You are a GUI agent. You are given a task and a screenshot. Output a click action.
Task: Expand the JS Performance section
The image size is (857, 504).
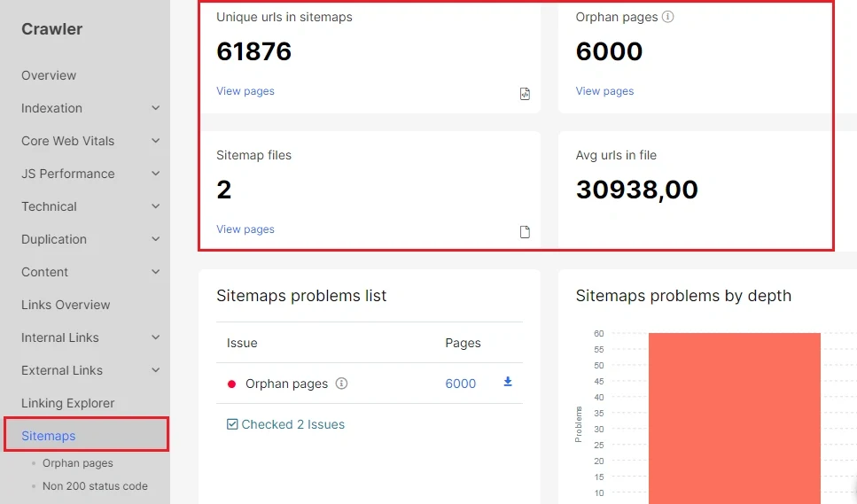coord(156,174)
